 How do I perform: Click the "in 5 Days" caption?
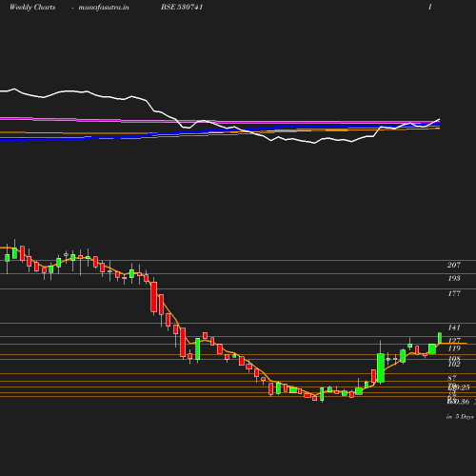460,417
